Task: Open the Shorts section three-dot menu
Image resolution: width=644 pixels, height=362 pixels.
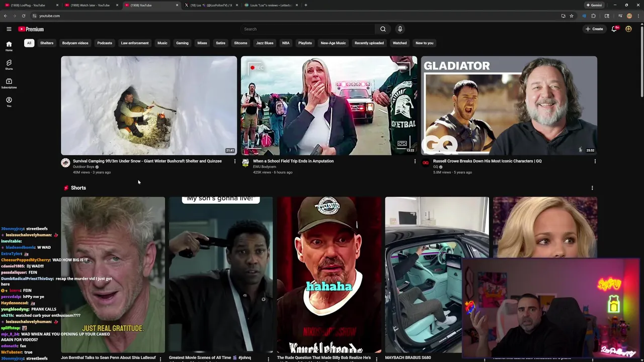Action: click(x=592, y=188)
